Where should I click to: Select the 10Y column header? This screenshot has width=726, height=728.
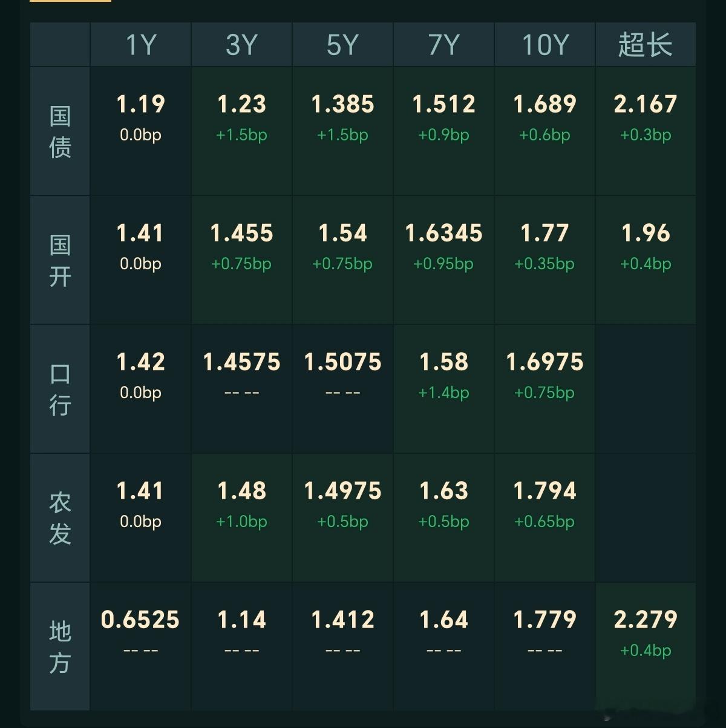(544, 45)
